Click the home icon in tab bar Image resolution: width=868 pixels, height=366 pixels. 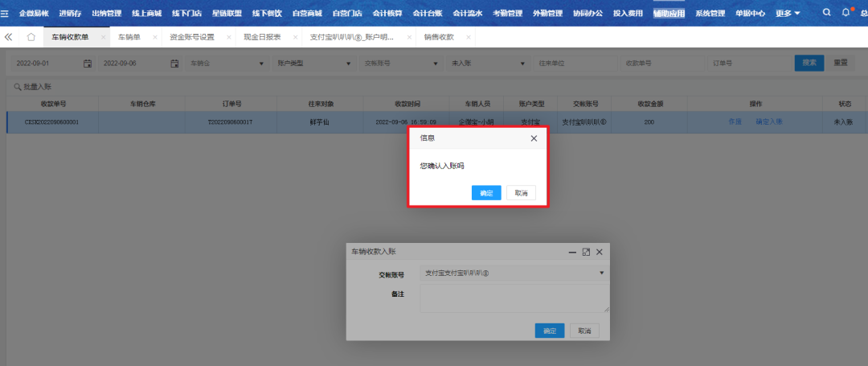coord(31,38)
